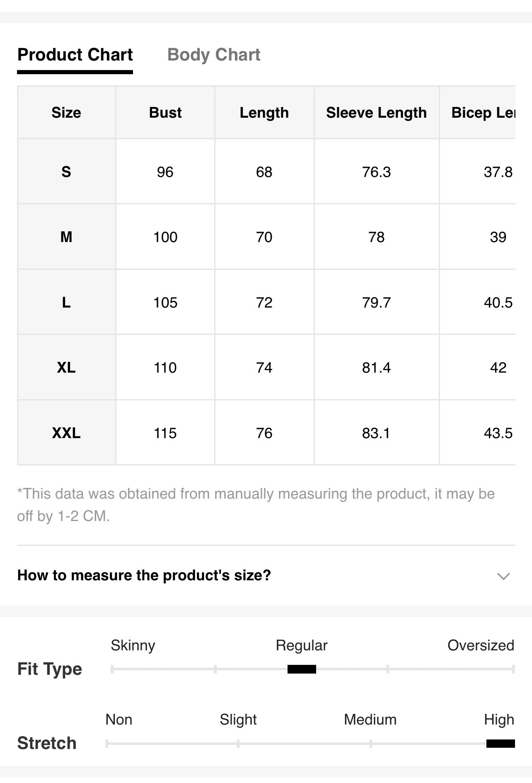The height and width of the screenshot is (783, 532).
Task: Select the XL size row header
Action: point(66,367)
